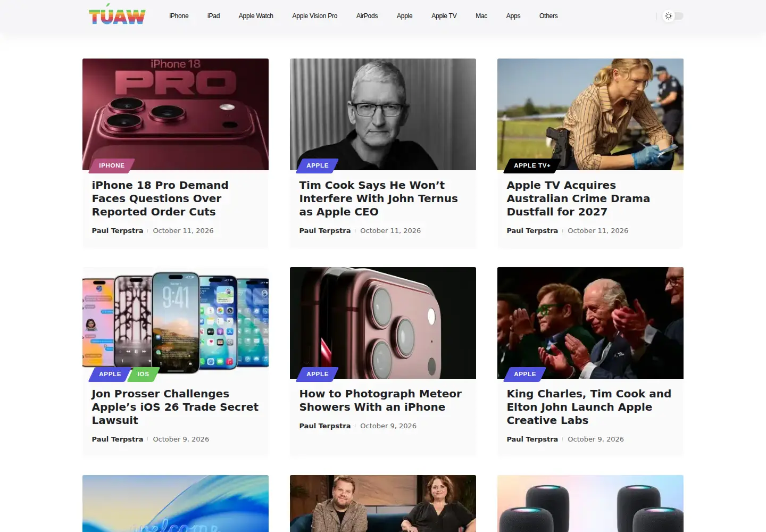Open the Others menu
The height and width of the screenshot is (532, 766).
548,16
